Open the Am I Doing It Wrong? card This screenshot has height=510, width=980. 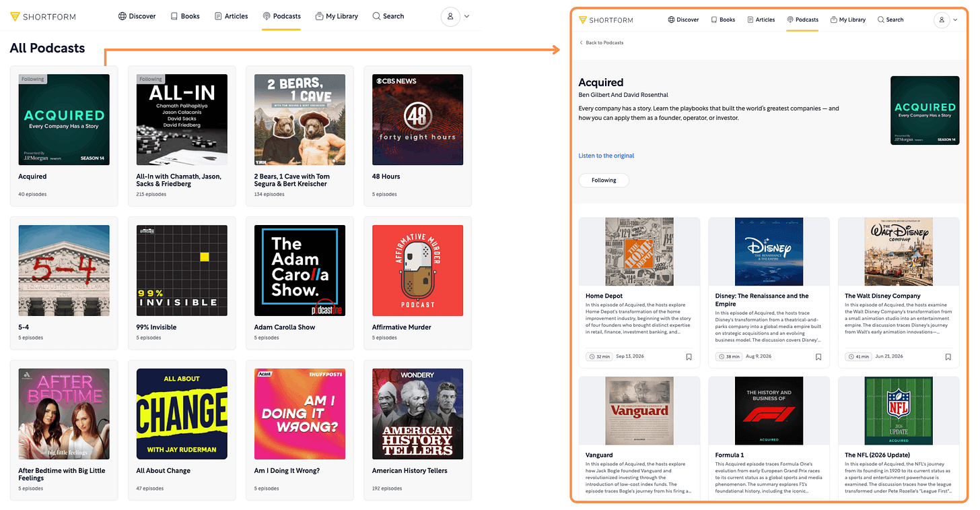[300, 430]
